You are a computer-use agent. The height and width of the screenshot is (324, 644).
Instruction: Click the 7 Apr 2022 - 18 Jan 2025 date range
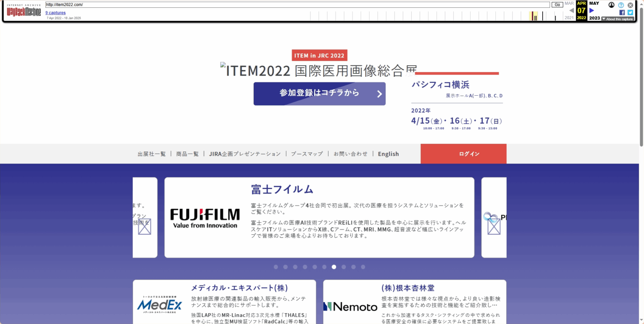point(64,18)
